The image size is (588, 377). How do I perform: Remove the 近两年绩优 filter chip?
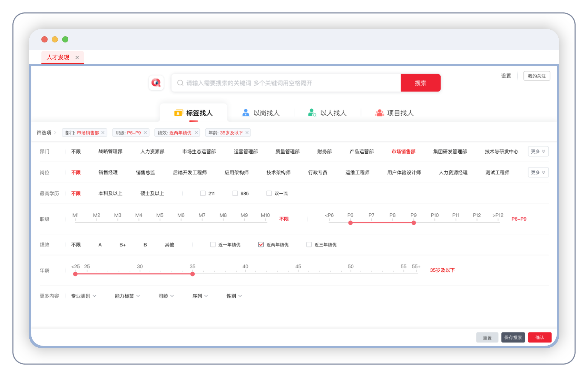[x=196, y=133]
